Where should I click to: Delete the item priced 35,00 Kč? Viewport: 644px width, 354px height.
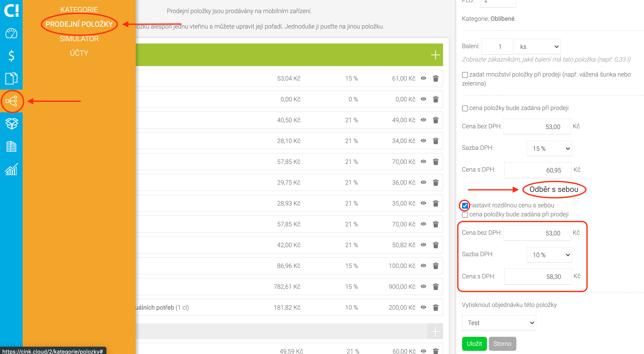pyautogui.click(x=436, y=203)
